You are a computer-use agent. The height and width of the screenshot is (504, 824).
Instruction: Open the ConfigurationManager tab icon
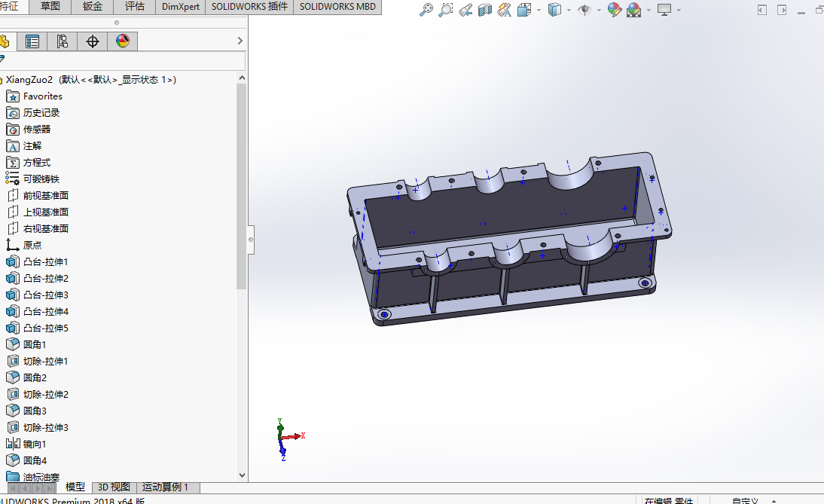(x=62, y=41)
